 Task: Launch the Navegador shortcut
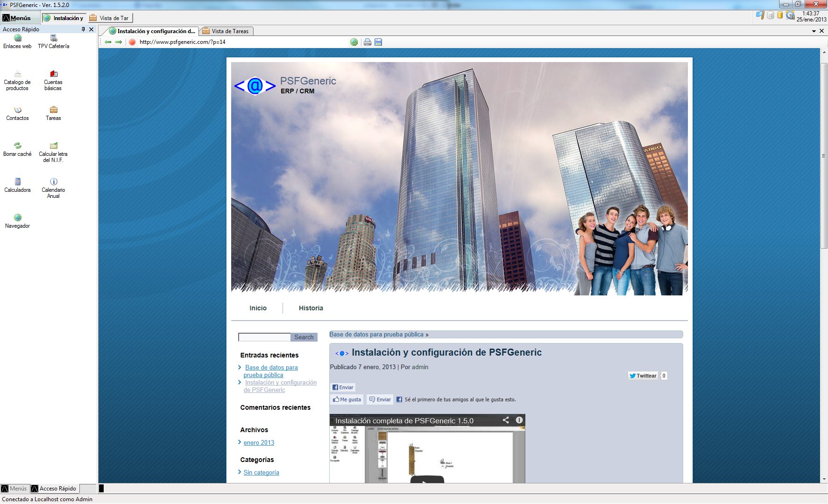click(x=17, y=221)
